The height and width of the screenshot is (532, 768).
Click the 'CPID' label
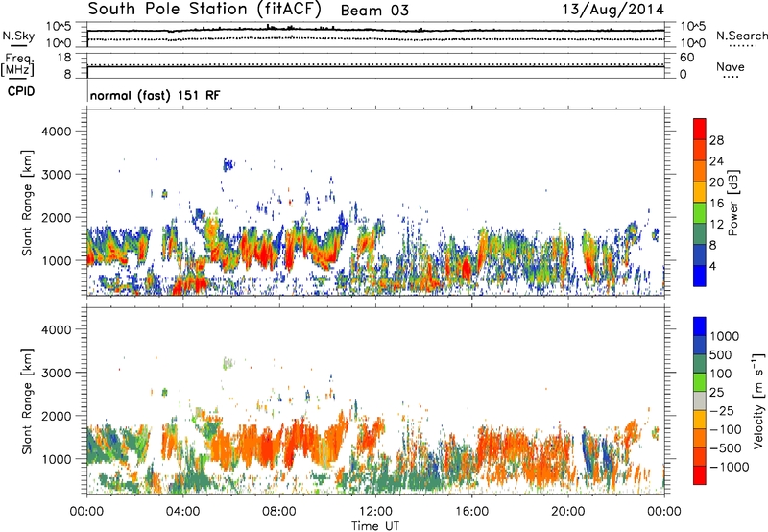tap(21, 91)
